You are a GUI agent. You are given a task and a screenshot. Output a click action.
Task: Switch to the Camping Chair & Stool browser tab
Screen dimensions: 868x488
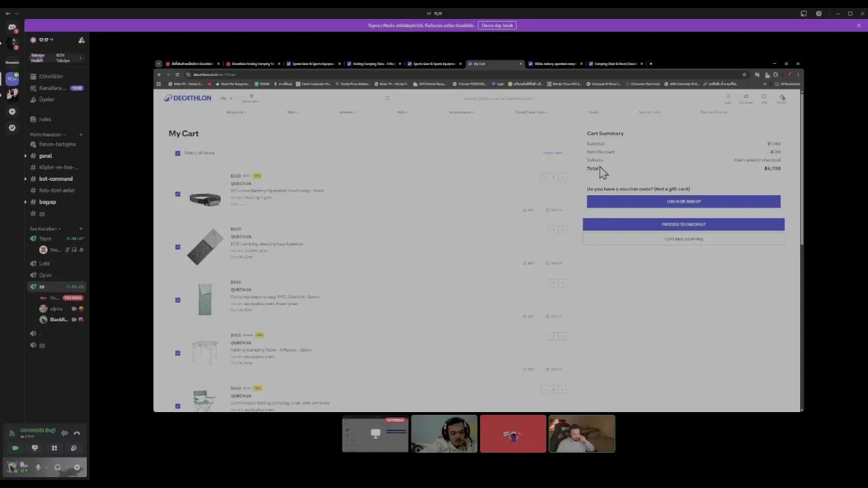(x=615, y=64)
